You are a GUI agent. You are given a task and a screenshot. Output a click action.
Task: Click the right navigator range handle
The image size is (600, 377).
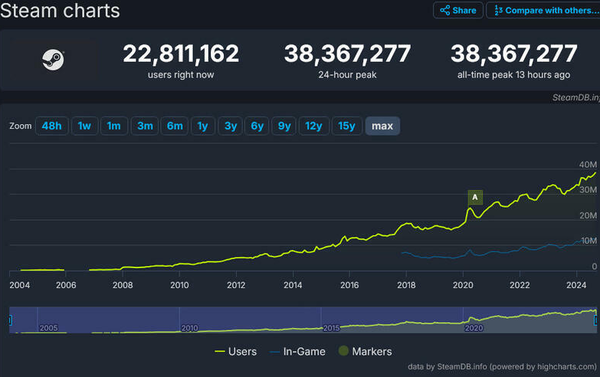[596, 320]
